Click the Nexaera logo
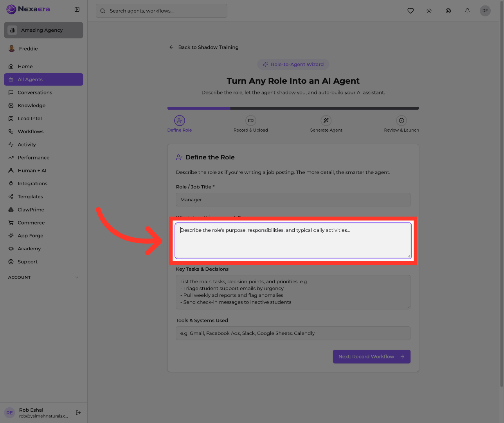Screen dimensions: 504x423 click(x=28, y=9)
